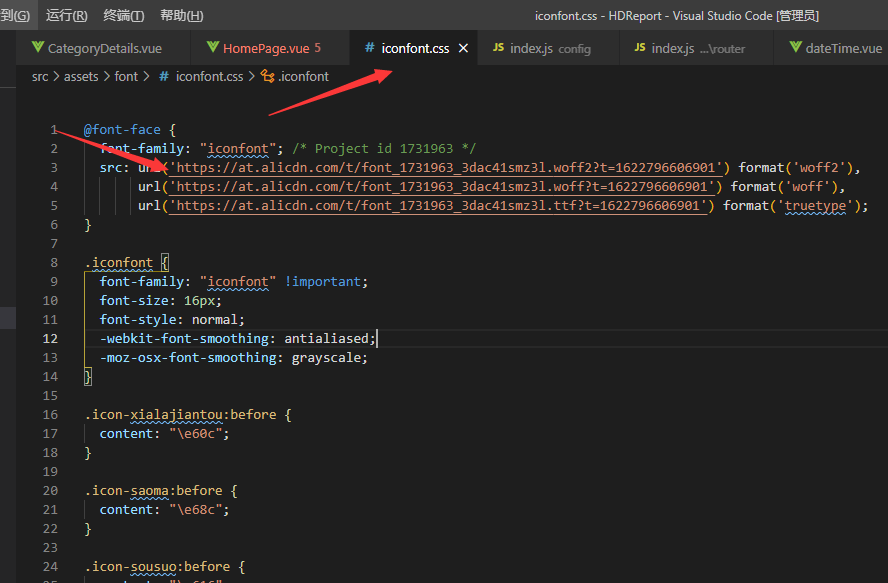Click line number 8 in gutter
This screenshot has width=888, height=583.
(54, 262)
